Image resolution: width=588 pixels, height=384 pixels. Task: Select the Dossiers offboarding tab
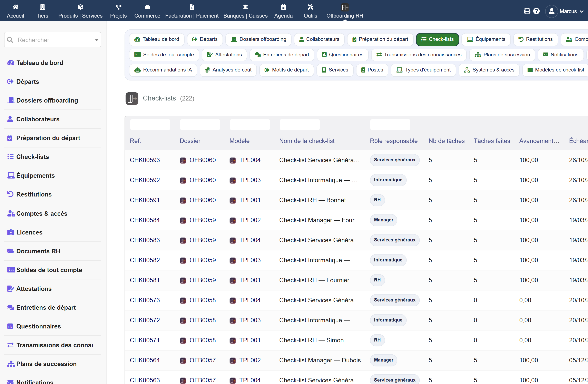point(258,39)
